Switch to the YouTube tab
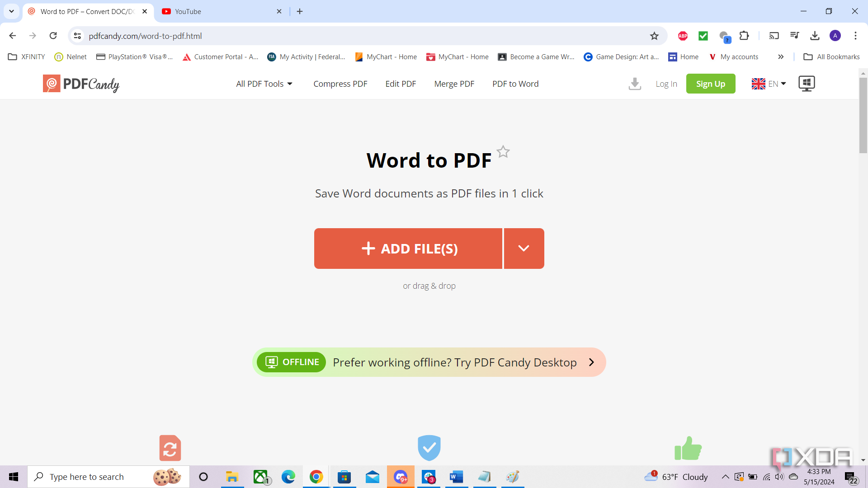Image resolution: width=868 pixels, height=488 pixels. click(x=216, y=11)
